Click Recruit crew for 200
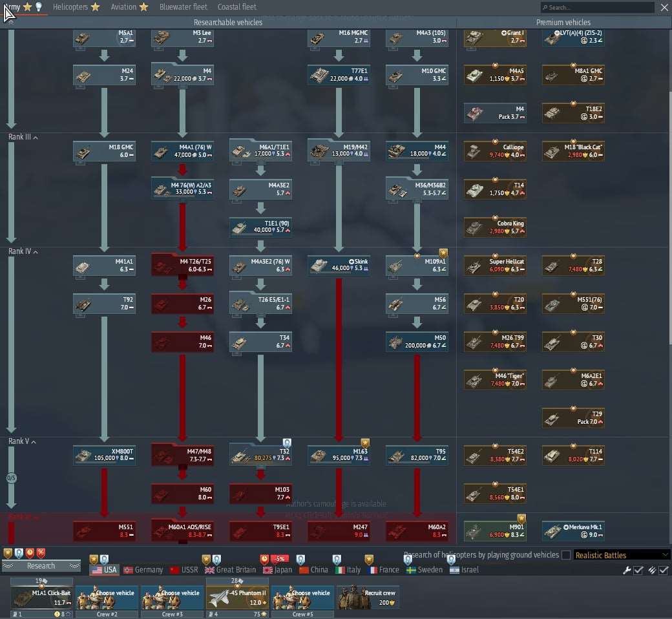Image resolution: width=672 pixels, height=619 pixels. pyautogui.click(x=368, y=597)
